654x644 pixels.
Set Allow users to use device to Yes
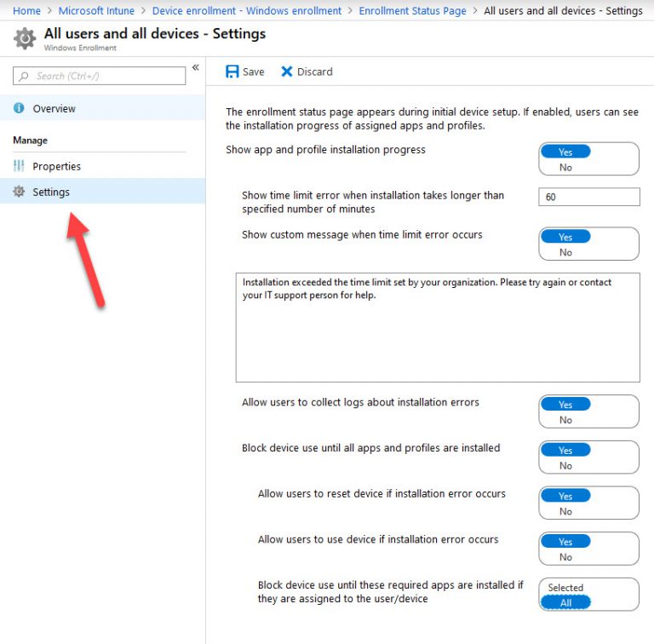pyautogui.click(x=565, y=542)
